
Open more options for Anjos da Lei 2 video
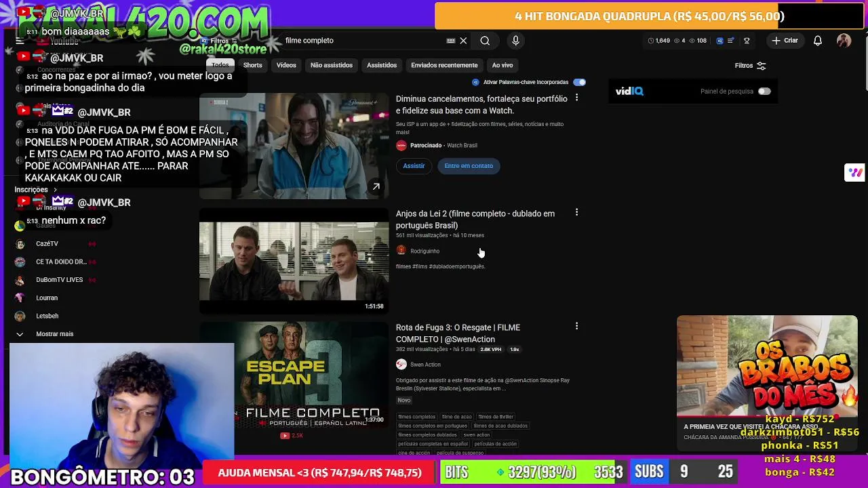pos(576,213)
